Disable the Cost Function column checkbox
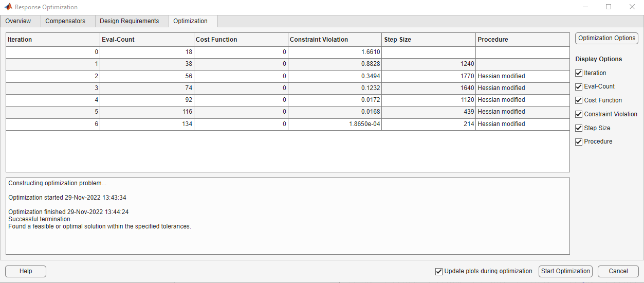The image size is (644, 283). [x=579, y=100]
